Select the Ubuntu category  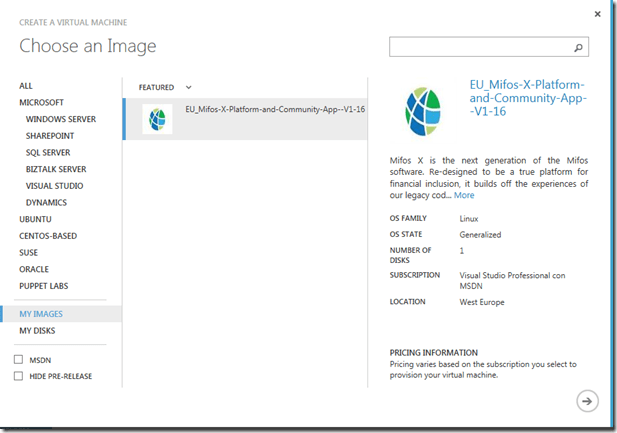pos(34,219)
